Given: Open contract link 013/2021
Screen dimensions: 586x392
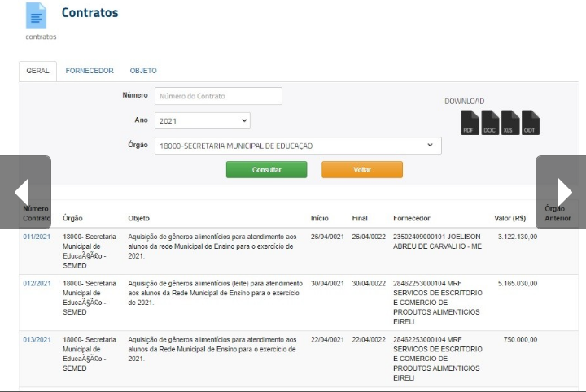Looking at the screenshot, I should pyautogui.click(x=37, y=340).
